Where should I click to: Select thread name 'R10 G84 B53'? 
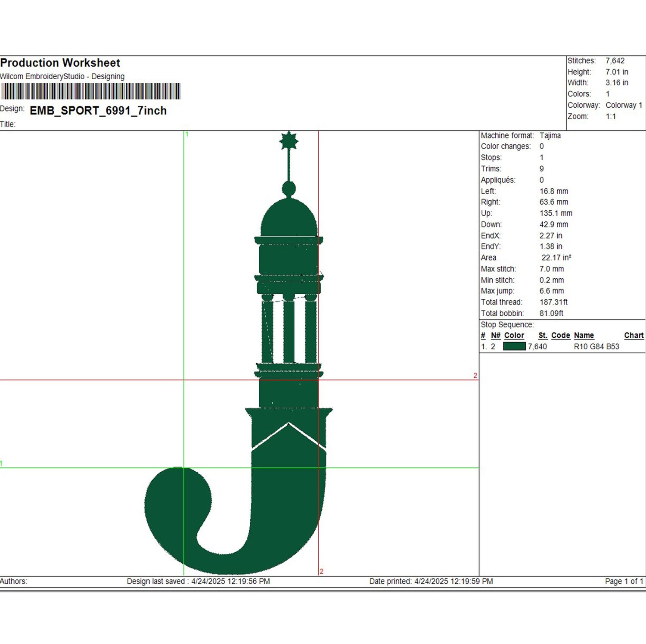click(596, 347)
